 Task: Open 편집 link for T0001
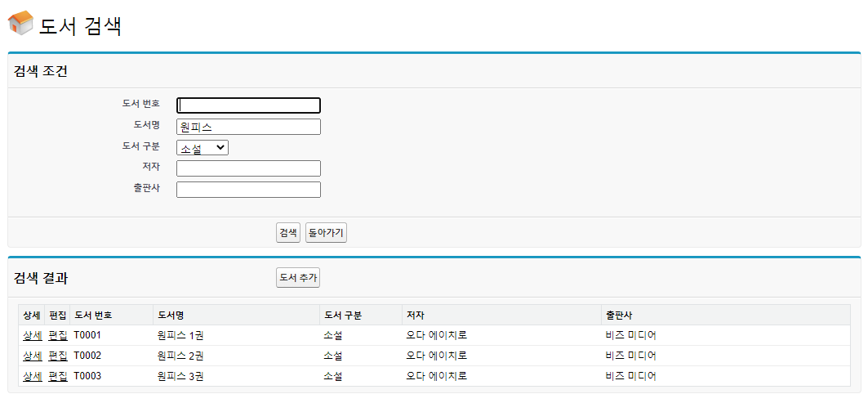coord(58,335)
